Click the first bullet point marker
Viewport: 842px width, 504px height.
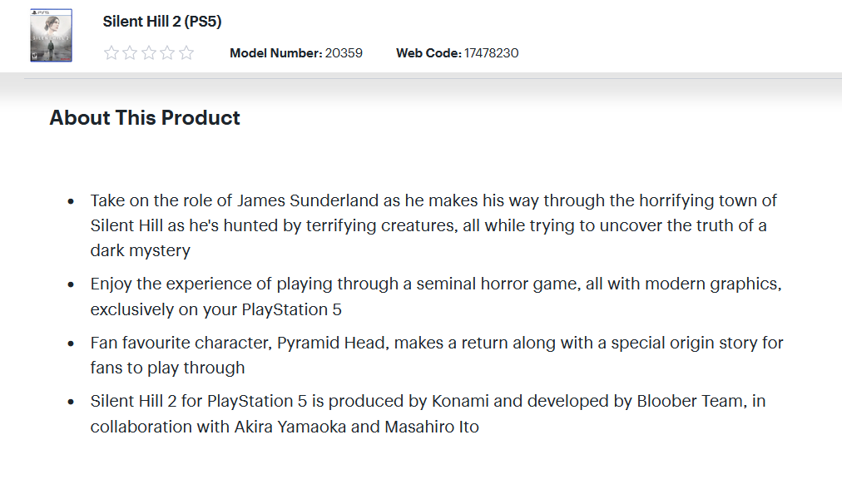71,201
